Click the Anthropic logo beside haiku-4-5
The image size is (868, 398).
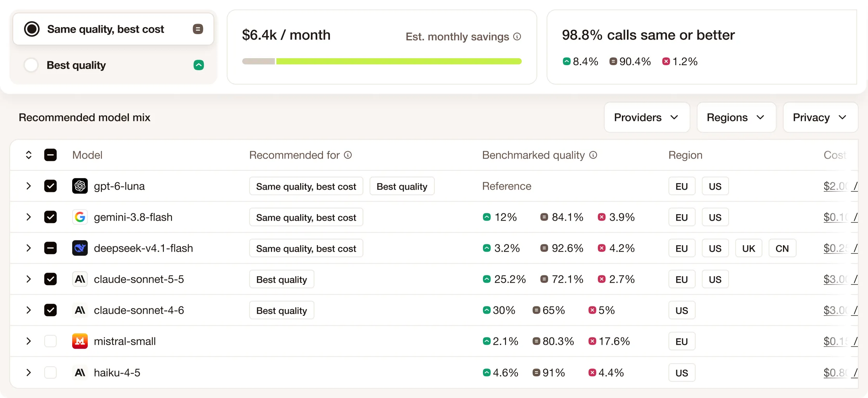(x=80, y=373)
